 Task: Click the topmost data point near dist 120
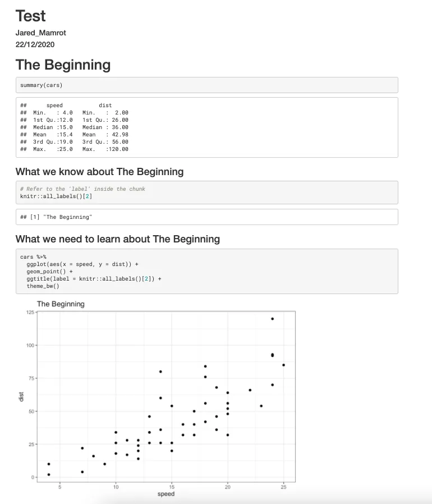coord(272,319)
